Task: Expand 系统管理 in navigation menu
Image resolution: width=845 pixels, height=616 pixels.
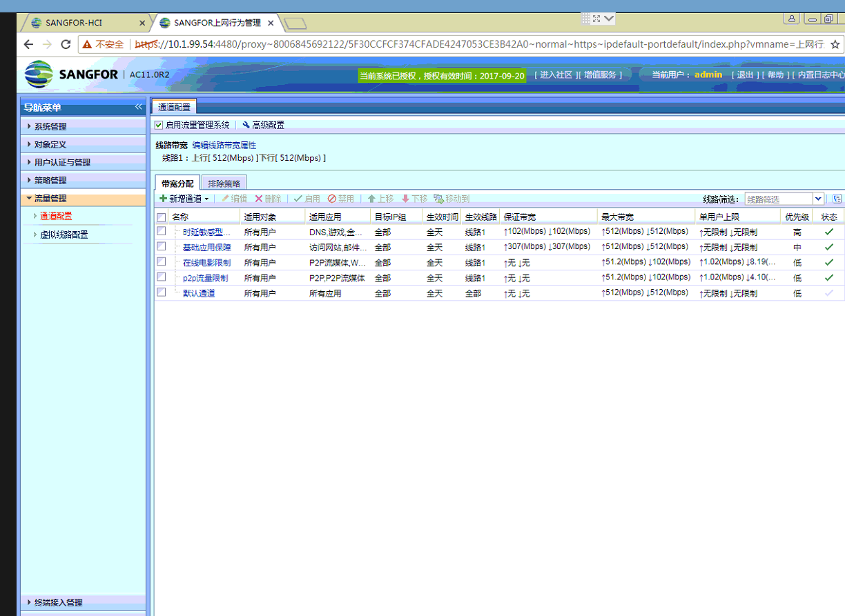Action: [83, 126]
